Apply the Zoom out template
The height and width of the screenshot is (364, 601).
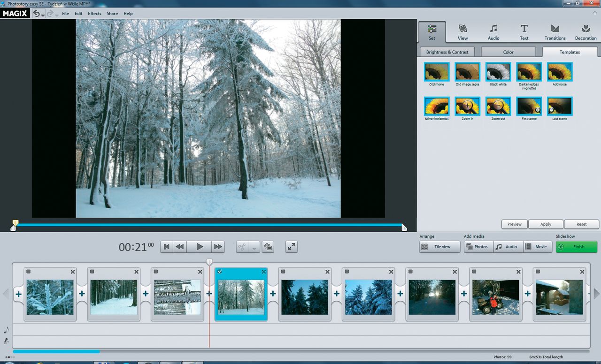pyautogui.click(x=498, y=106)
